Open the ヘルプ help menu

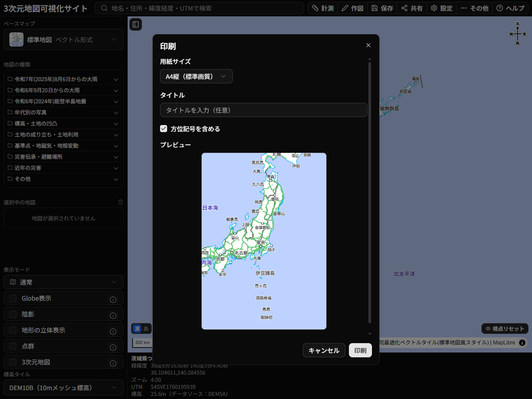pos(510,8)
